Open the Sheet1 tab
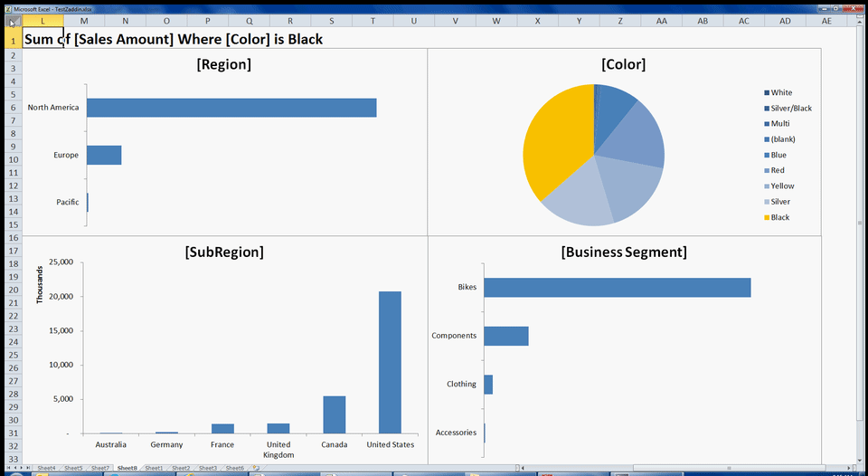The height and width of the screenshot is (476, 868). [154, 468]
